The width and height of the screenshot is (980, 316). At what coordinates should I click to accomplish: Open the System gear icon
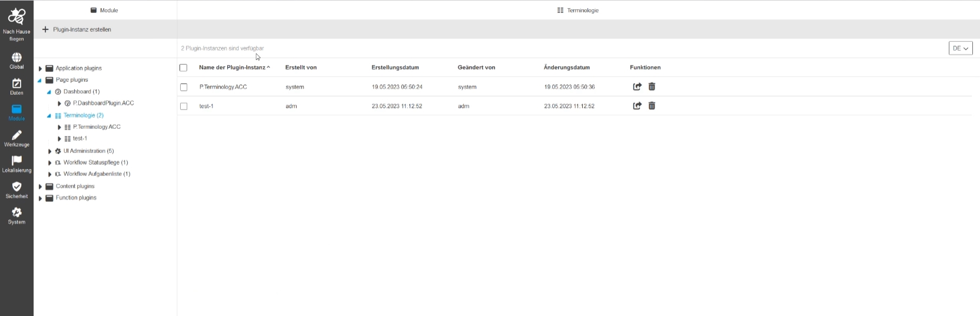pyautogui.click(x=16, y=212)
